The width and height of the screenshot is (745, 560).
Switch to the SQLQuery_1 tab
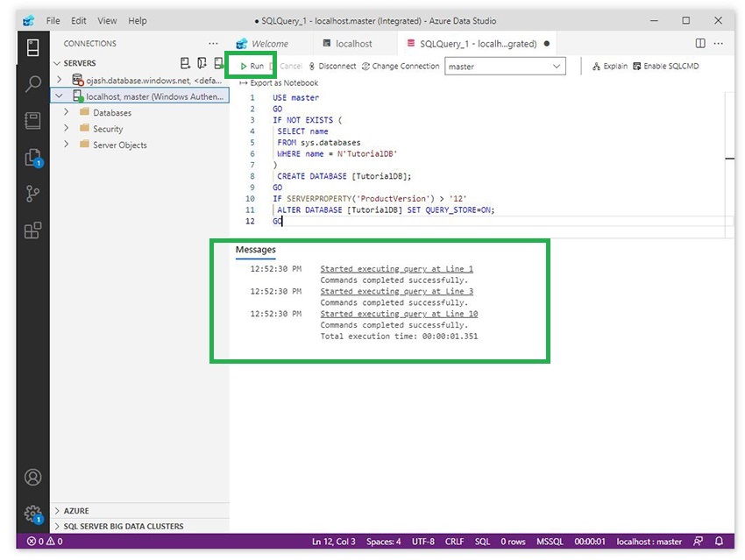[x=478, y=44]
